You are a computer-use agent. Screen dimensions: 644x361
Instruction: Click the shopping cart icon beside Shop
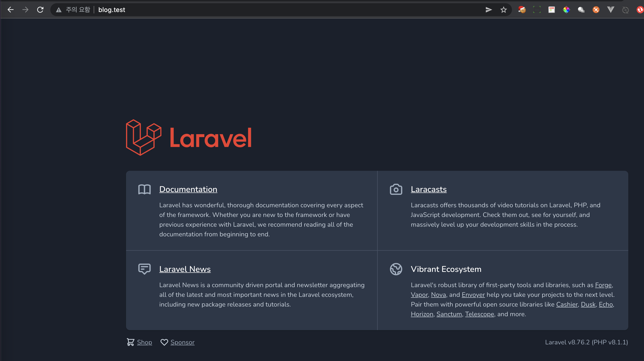(x=130, y=342)
